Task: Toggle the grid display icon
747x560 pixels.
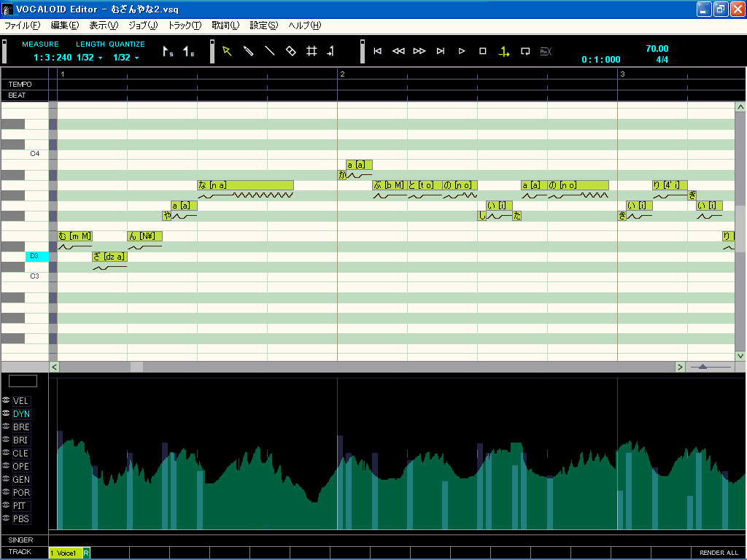Action: click(x=311, y=51)
